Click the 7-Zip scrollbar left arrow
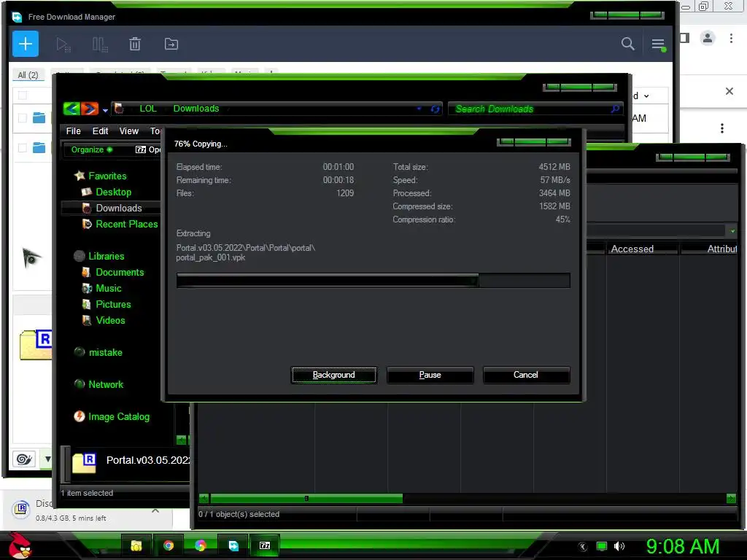The height and width of the screenshot is (560, 747). [x=204, y=499]
